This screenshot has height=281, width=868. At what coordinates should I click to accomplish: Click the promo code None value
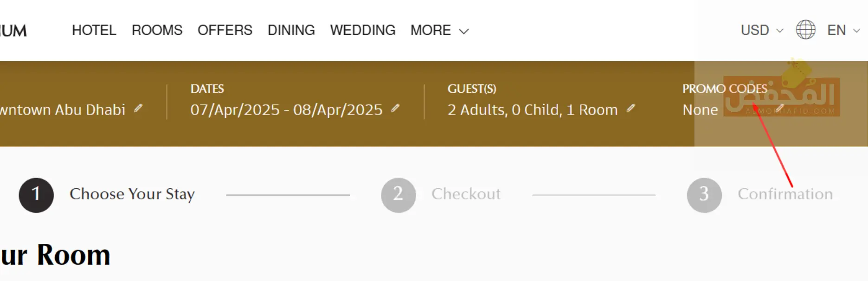coord(700,110)
